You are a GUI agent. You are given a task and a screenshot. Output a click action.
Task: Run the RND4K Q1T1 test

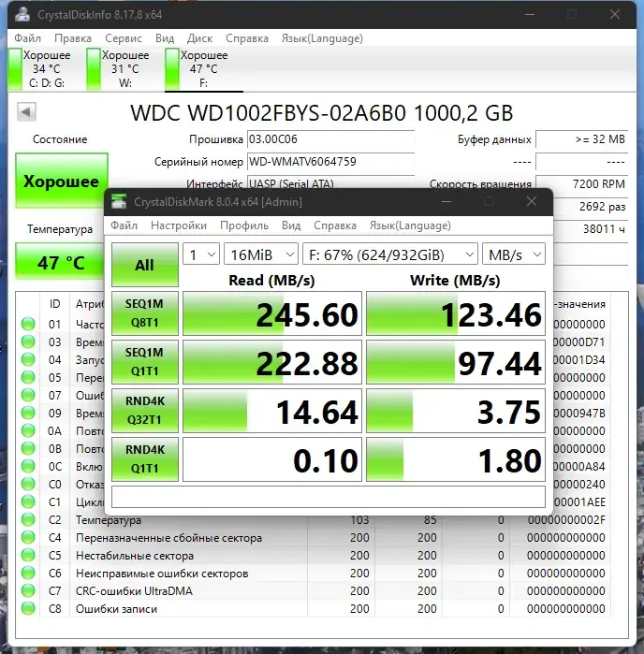point(145,459)
